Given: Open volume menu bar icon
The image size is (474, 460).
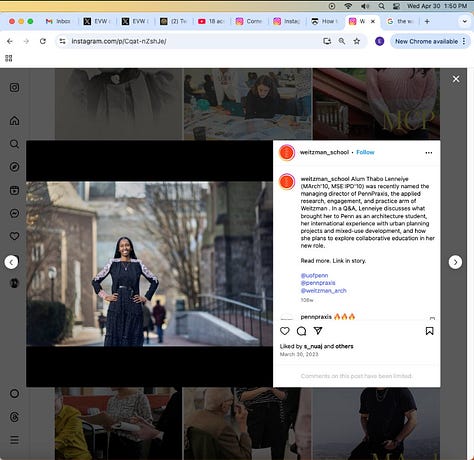Looking at the screenshot, I should click(x=365, y=6).
